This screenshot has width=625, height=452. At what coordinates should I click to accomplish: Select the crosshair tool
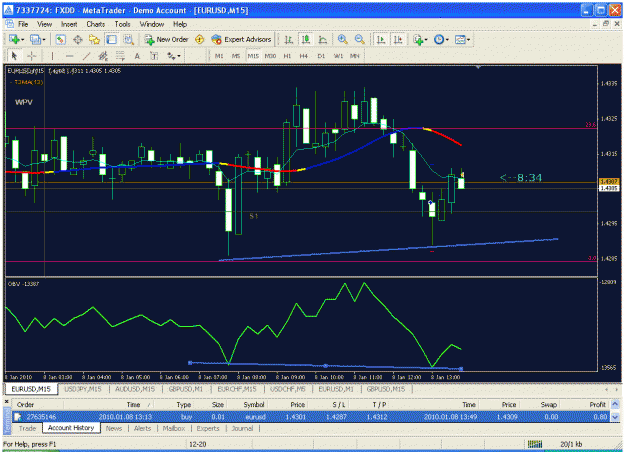coord(31,56)
